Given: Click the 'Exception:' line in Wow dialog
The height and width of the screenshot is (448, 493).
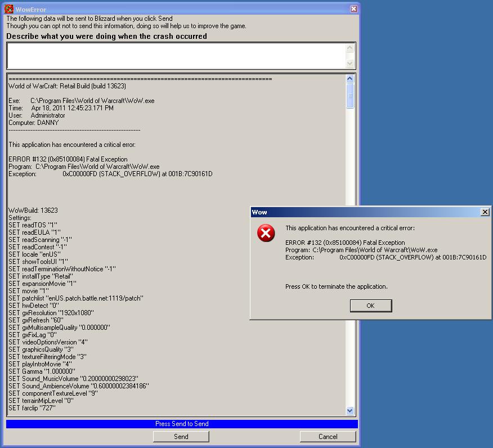Looking at the screenshot, I should (386, 257).
